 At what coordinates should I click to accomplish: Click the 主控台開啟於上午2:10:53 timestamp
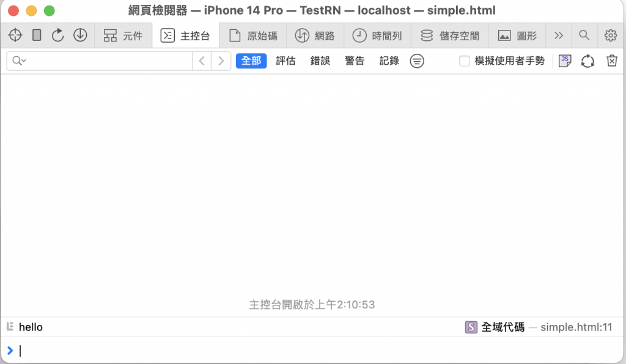coord(312,305)
